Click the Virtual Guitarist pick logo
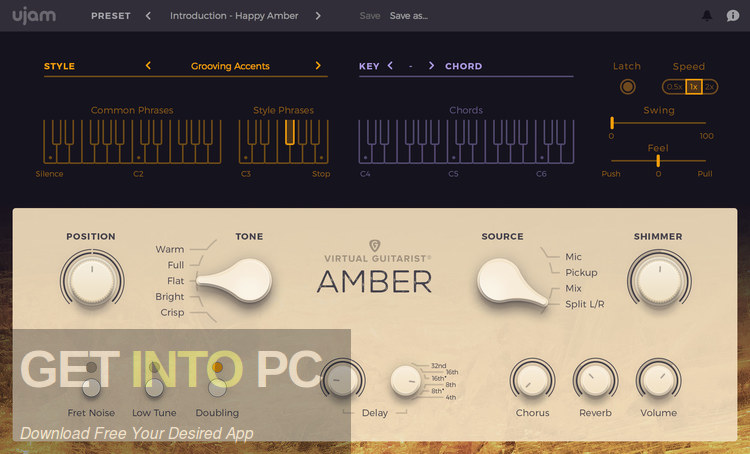 [375, 245]
